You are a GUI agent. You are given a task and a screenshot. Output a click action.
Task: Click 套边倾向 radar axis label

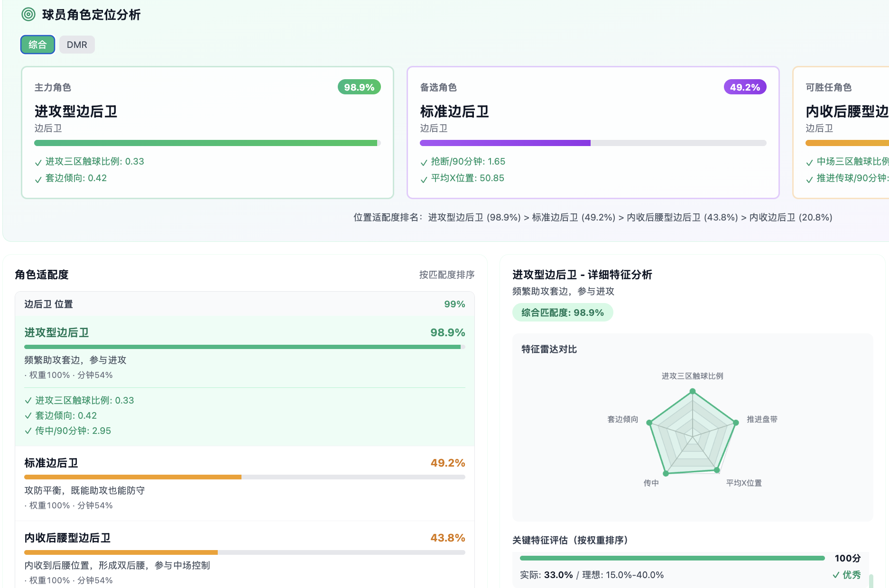pos(623,419)
